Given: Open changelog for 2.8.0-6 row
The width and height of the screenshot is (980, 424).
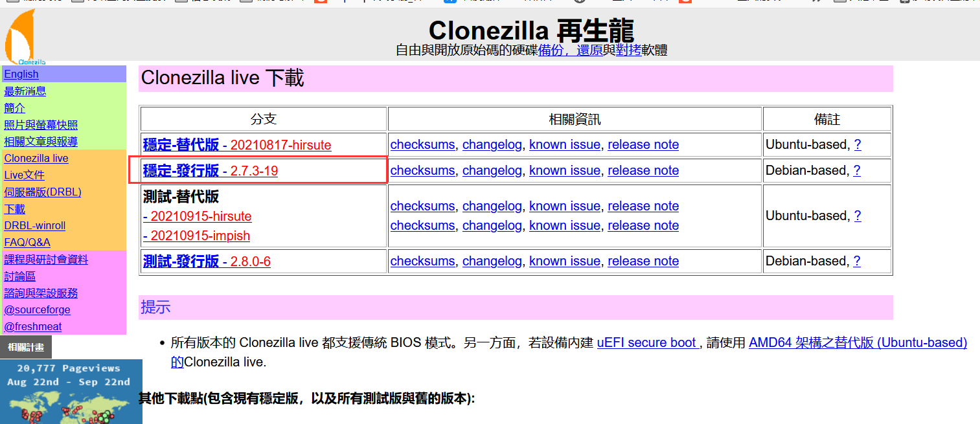Looking at the screenshot, I should (x=492, y=262).
